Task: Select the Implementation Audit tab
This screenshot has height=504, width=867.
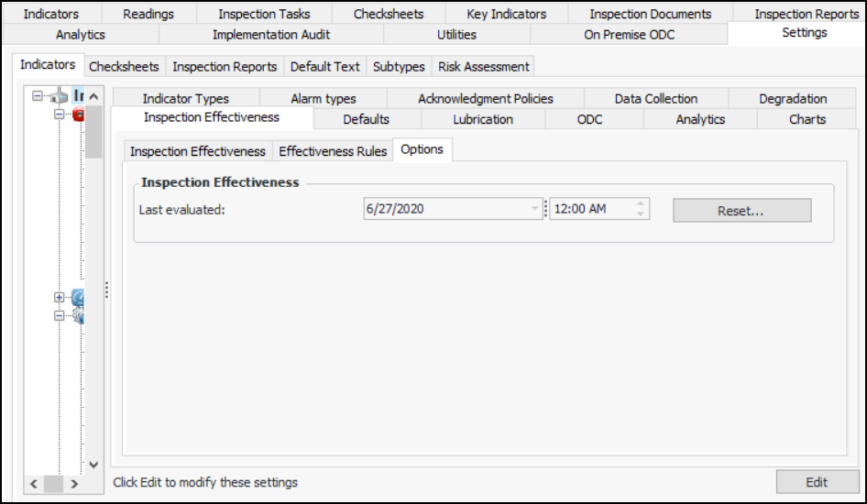Action: tap(271, 35)
